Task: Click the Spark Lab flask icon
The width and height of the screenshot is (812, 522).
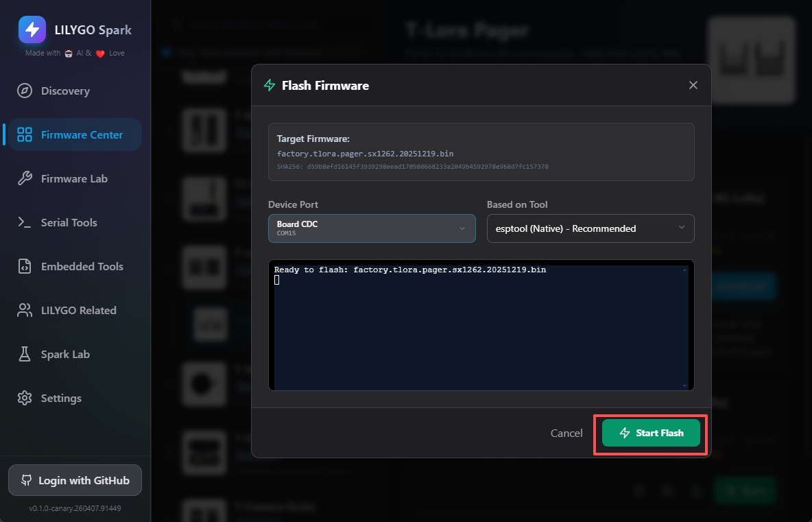Action: click(x=25, y=355)
